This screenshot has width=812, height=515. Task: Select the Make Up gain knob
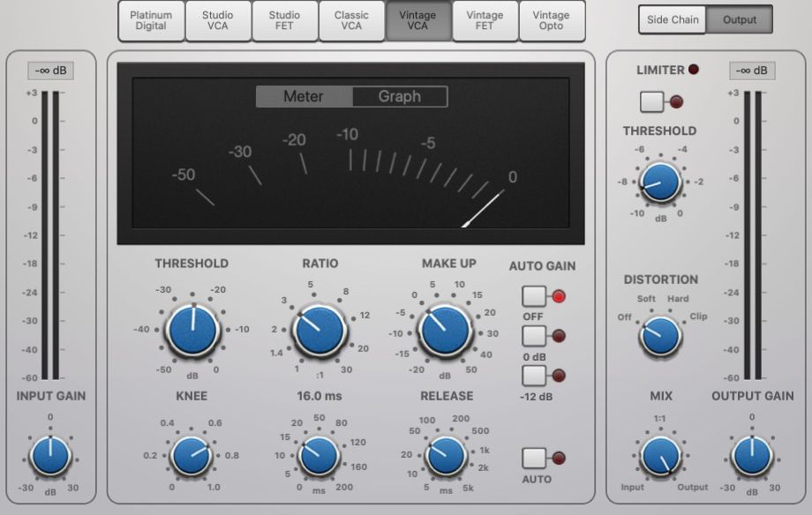click(445, 332)
